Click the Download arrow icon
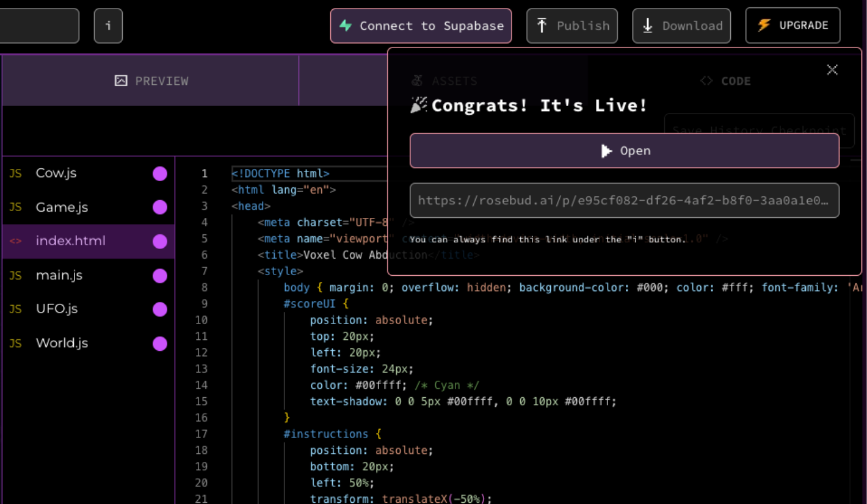Viewport: 867px width, 504px height. 648,26
